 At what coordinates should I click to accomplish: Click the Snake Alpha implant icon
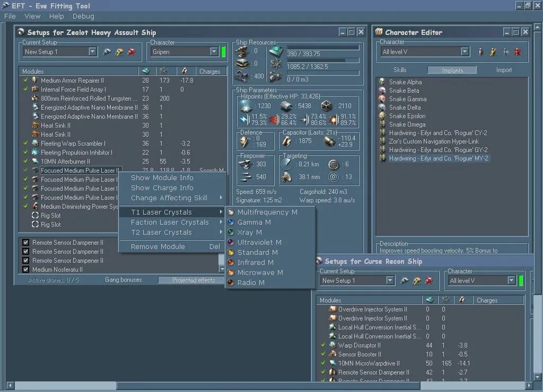pyautogui.click(x=382, y=82)
